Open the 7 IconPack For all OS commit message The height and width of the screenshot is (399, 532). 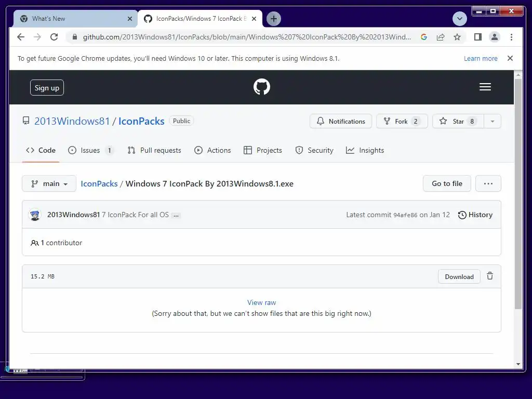[x=136, y=215]
